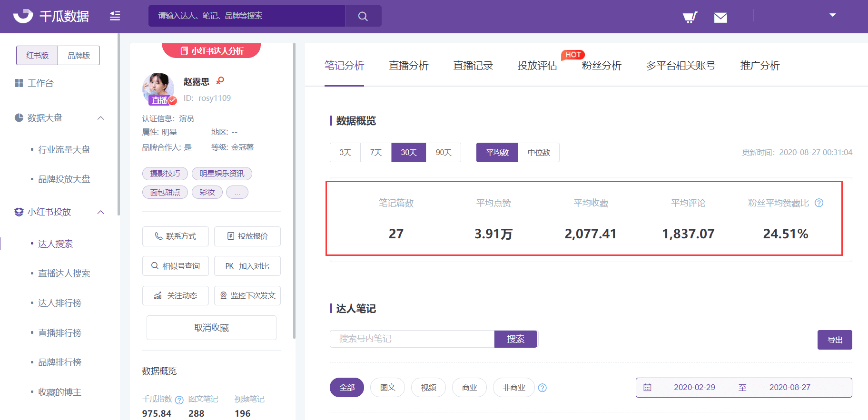868x420 pixels.
Task: Switch to 品牌版 mode
Action: (79, 55)
